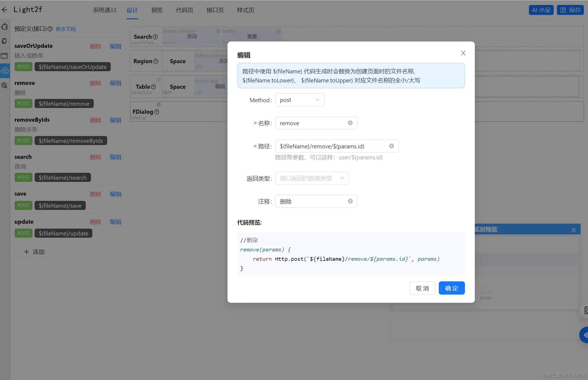
Task: Select the 重置 button in the canvas
Action: (x=252, y=36)
